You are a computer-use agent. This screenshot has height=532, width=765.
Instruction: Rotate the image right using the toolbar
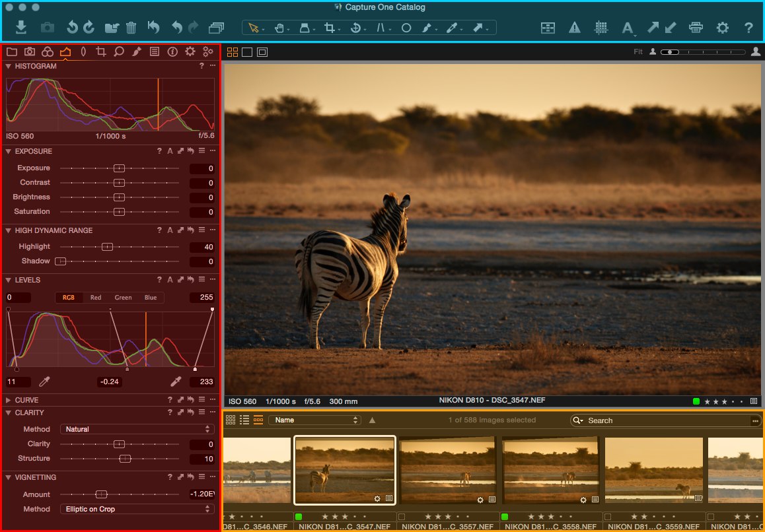89,27
